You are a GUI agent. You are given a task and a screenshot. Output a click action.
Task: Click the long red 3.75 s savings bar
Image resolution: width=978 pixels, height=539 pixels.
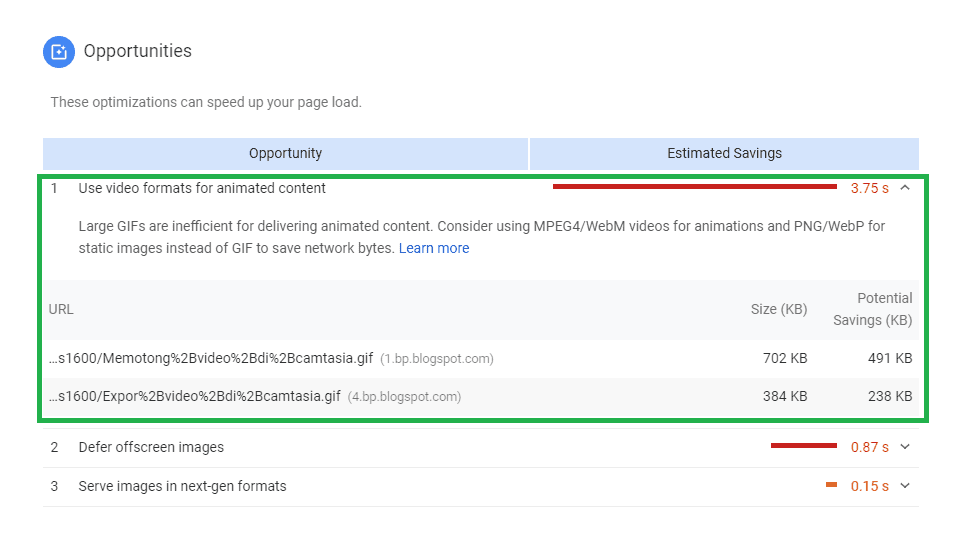695,187
